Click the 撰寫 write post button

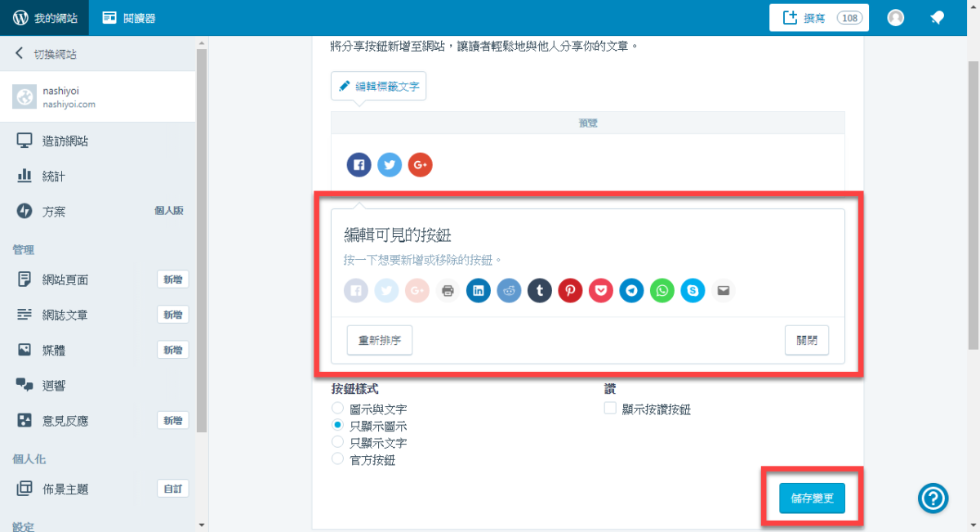818,18
